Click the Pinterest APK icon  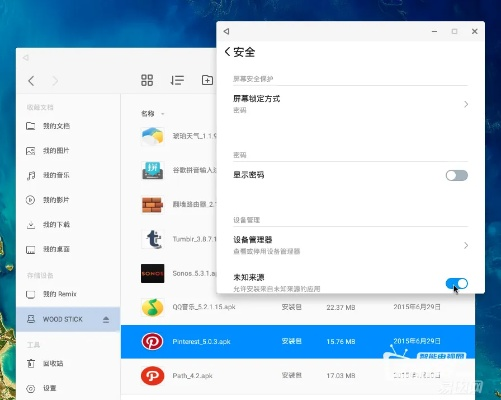152,342
